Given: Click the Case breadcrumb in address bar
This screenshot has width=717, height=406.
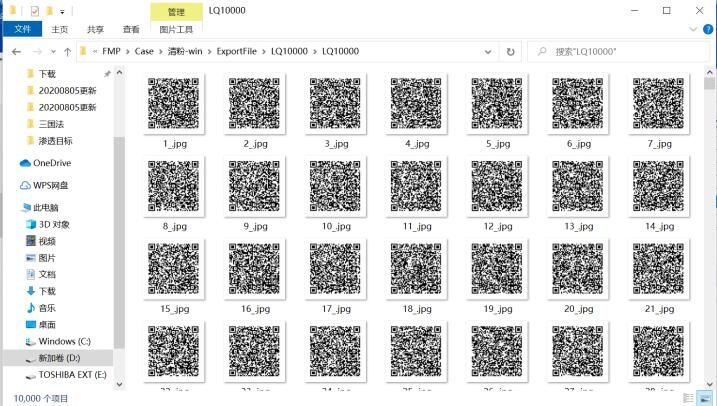Looking at the screenshot, I should click(x=144, y=51).
